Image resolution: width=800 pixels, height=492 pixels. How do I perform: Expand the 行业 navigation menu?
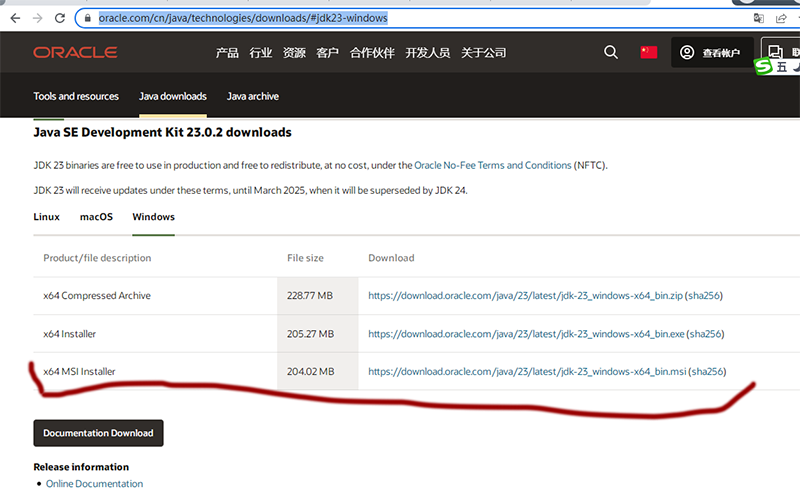coord(260,53)
